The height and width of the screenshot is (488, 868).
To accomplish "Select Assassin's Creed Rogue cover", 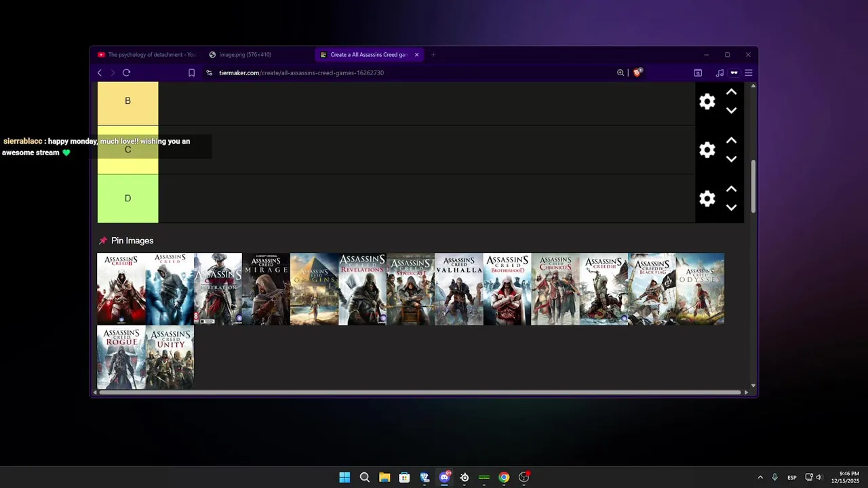I will click(121, 357).
